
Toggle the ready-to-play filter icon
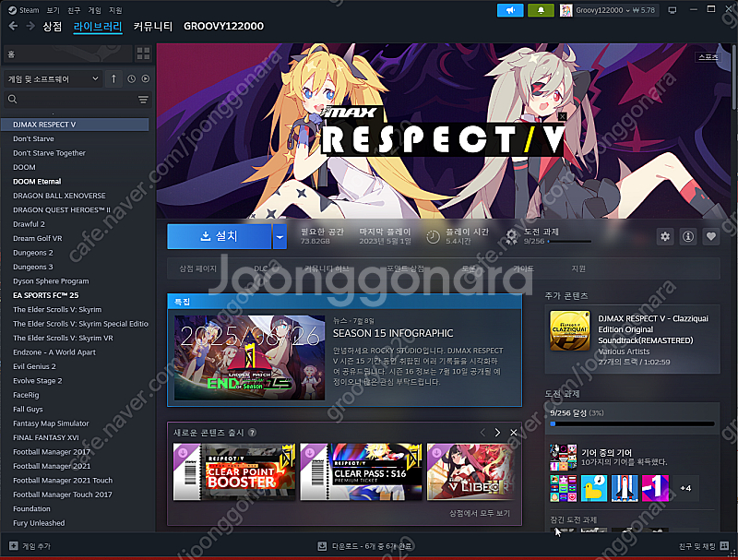(x=145, y=79)
